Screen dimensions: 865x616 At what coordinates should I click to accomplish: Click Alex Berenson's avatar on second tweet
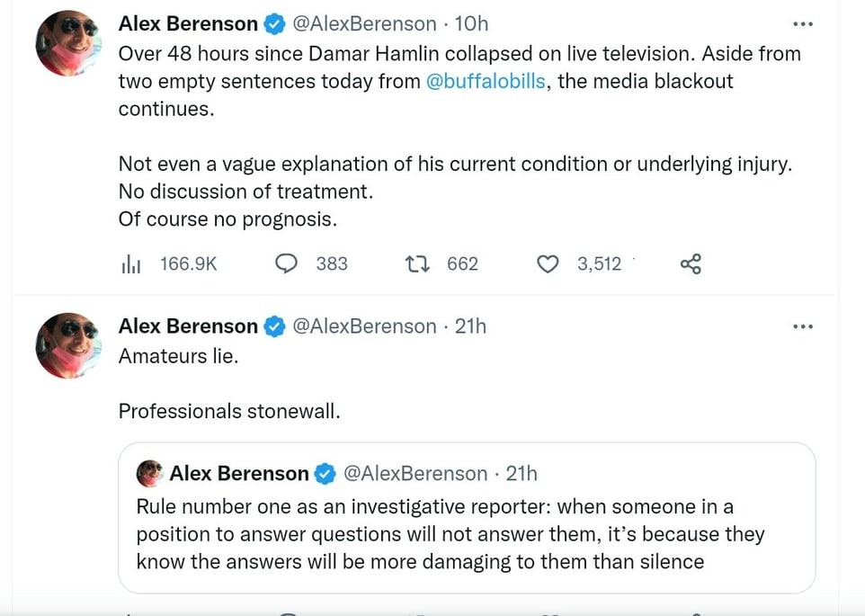coord(67,346)
